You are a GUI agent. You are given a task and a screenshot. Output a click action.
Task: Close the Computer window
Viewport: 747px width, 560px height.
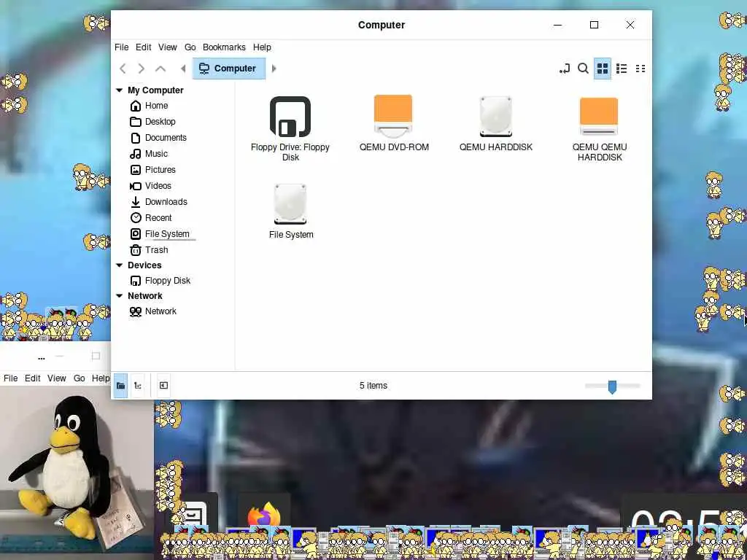630,25
